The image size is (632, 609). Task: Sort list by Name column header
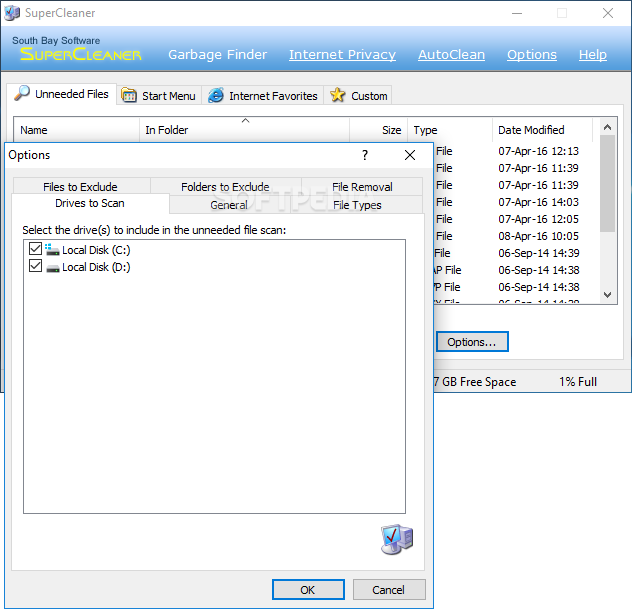pos(77,130)
